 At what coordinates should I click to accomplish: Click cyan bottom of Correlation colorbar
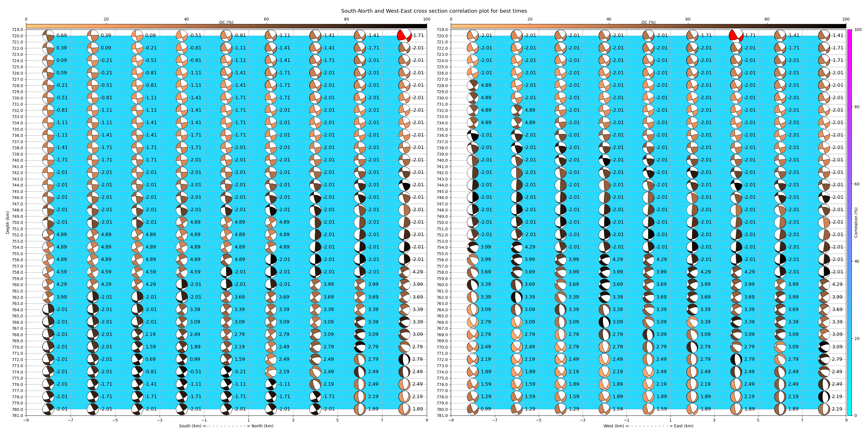coord(849,413)
